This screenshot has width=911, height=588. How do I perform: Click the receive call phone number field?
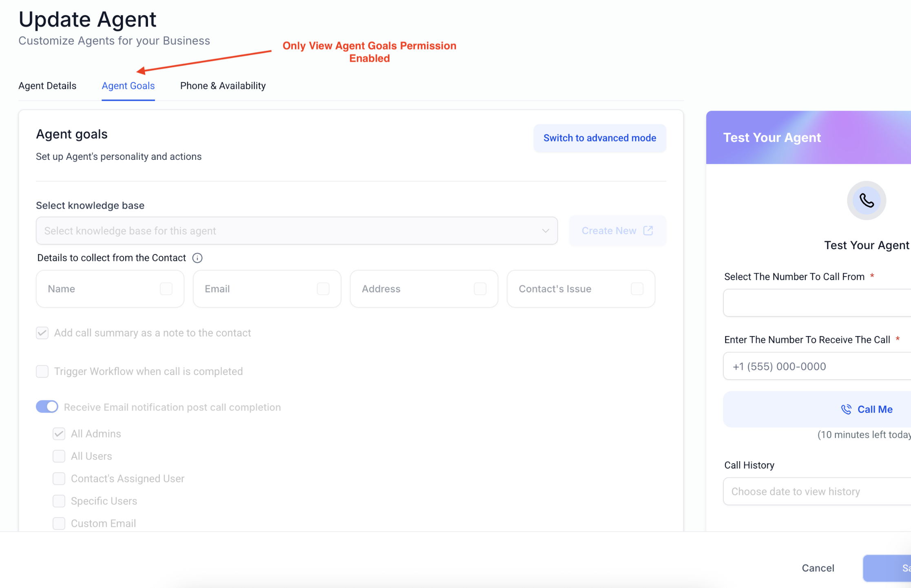(817, 366)
